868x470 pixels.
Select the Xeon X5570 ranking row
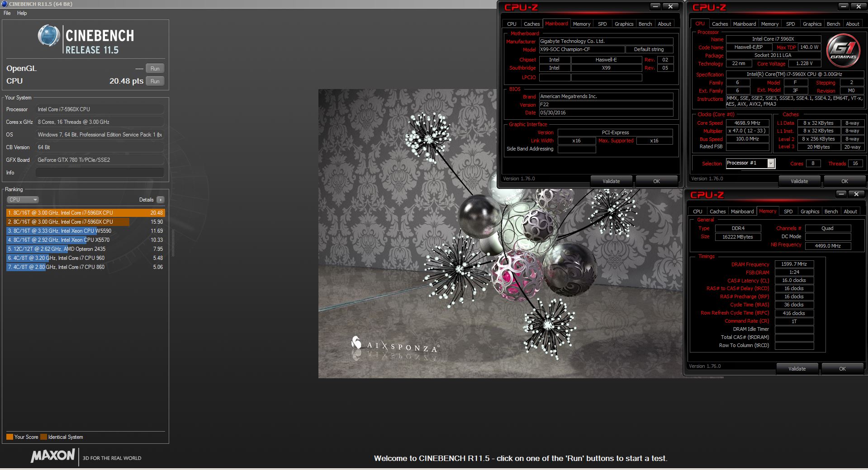pyautogui.click(x=85, y=240)
